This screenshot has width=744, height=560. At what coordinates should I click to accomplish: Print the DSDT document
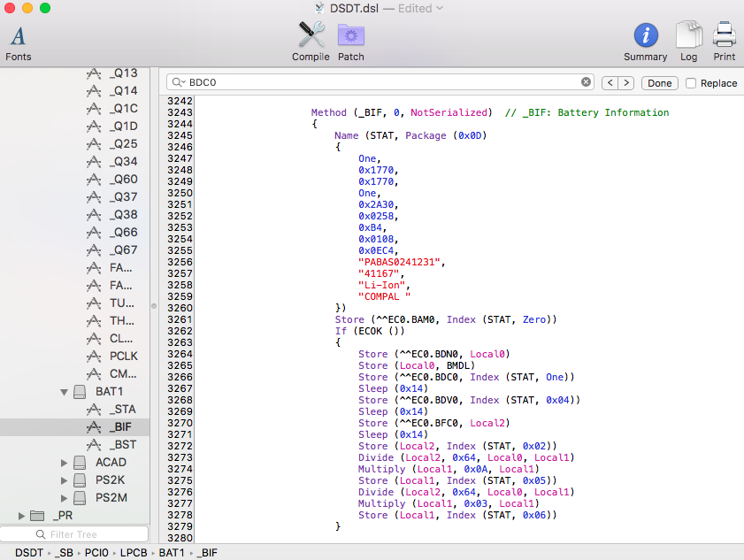(725, 42)
